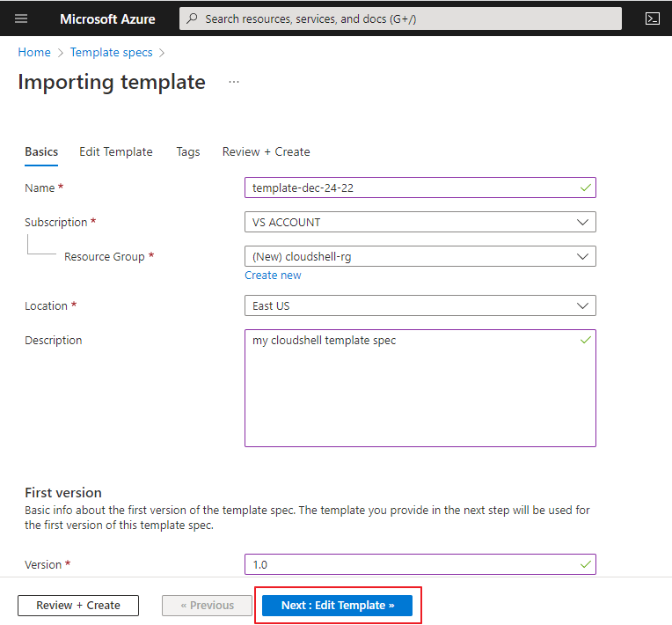The width and height of the screenshot is (672, 625).
Task: Navigate to Home breadcrumb
Action: pos(34,52)
